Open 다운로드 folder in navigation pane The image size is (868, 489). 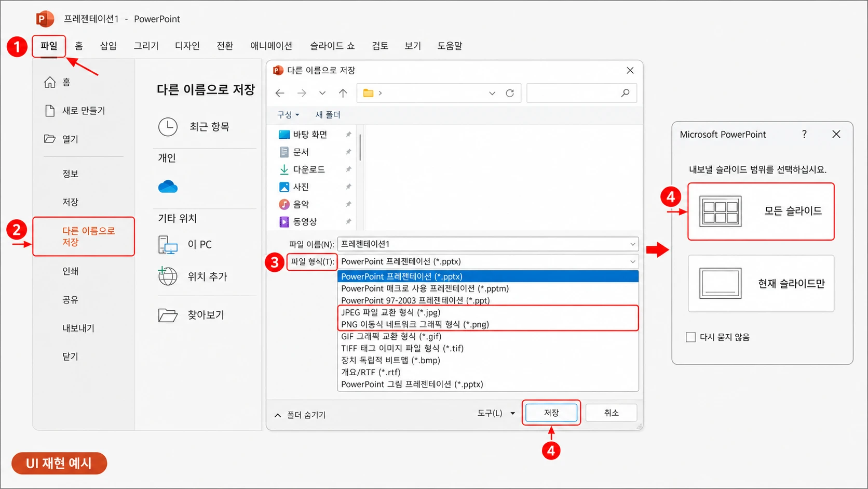coord(302,169)
